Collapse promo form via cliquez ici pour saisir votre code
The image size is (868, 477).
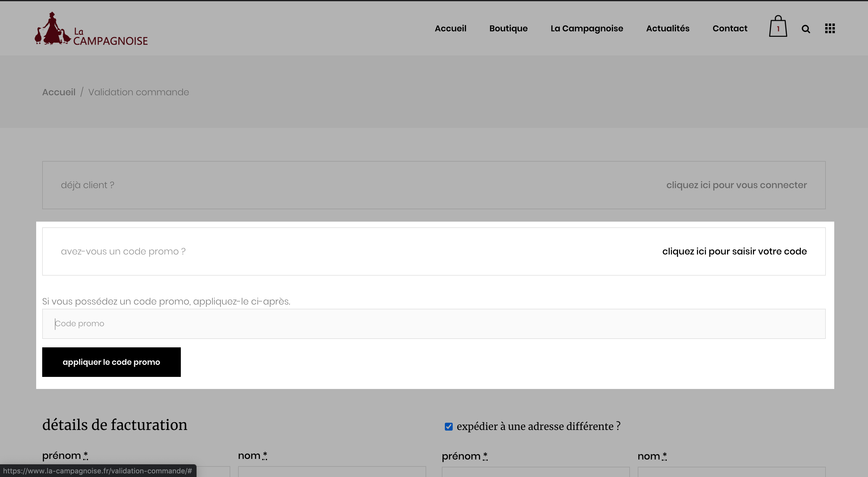[734, 251]
